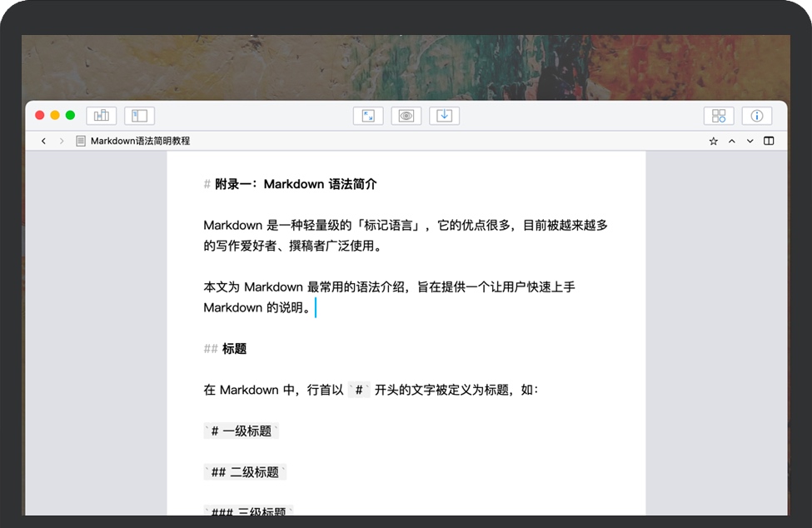
Task: Star the document as favorite
Action: pos(714,142)
